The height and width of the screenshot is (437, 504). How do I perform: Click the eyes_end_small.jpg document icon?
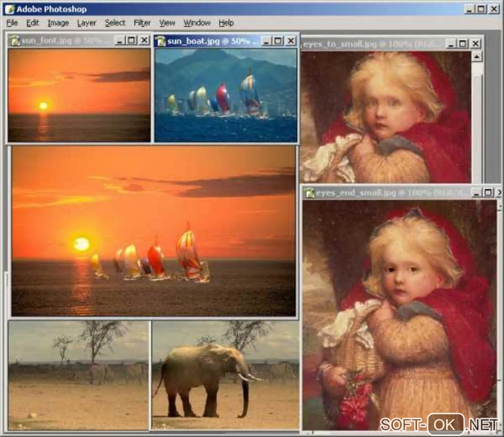tap(309, 192)
